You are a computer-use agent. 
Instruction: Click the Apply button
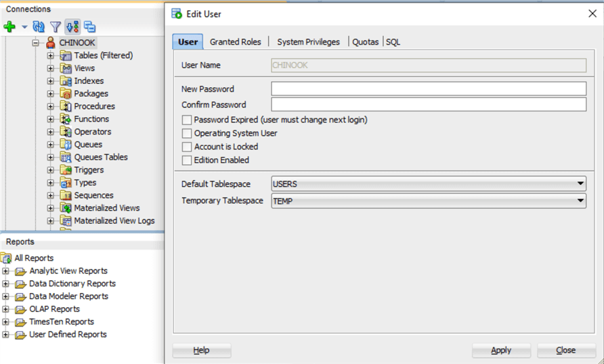coord(501,350)
